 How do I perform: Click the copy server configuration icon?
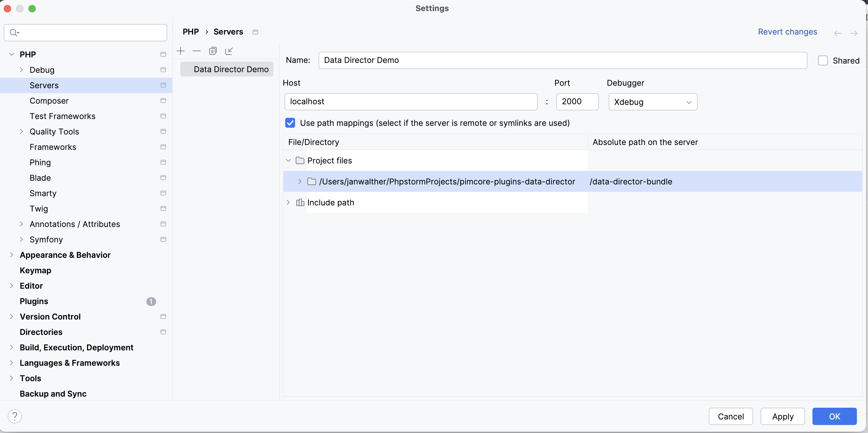pos(213,51)
